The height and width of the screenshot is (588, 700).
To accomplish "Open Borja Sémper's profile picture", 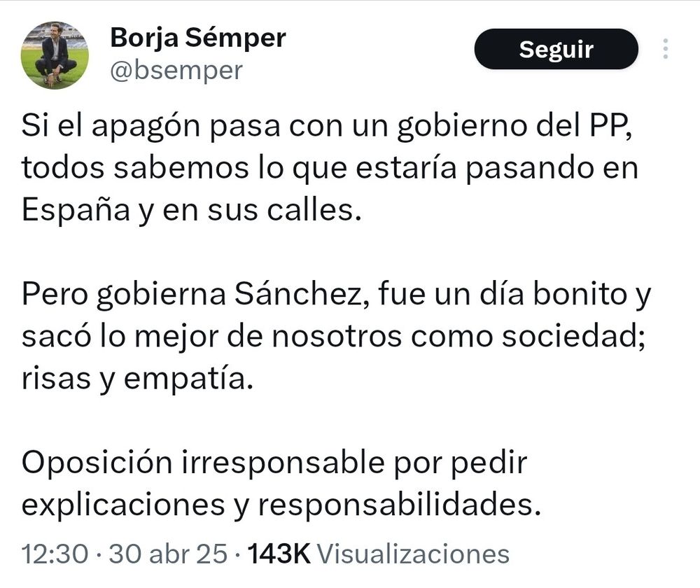I will pyautogui.click(x=55, y=55).
